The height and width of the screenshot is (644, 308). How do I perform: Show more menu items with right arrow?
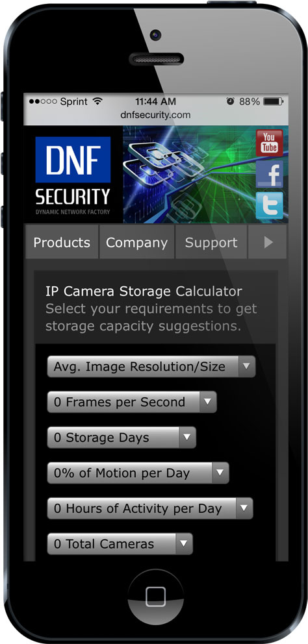[268, 242]
